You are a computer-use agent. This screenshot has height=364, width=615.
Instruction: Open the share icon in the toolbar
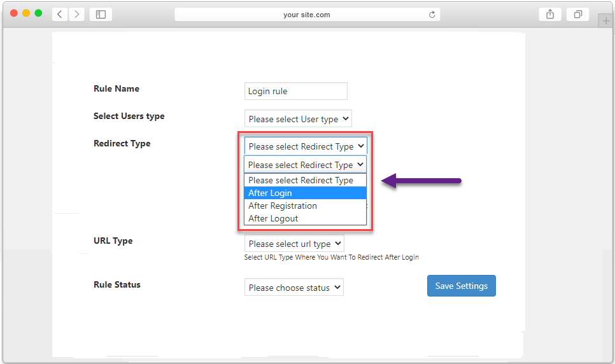550,15
